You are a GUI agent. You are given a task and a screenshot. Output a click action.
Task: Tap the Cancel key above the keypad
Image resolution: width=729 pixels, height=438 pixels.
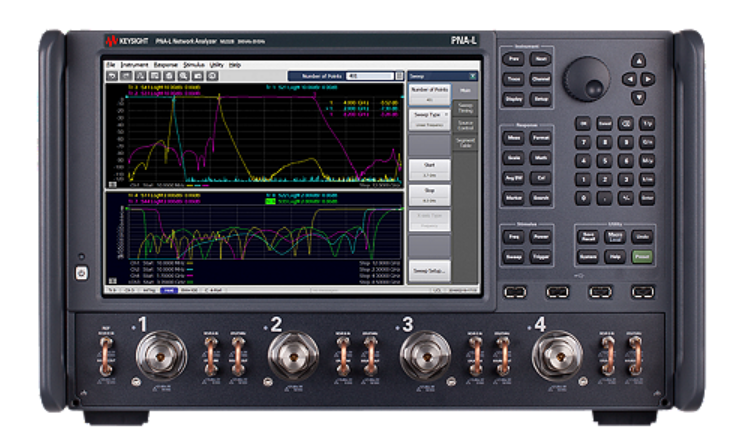(604, 123)
